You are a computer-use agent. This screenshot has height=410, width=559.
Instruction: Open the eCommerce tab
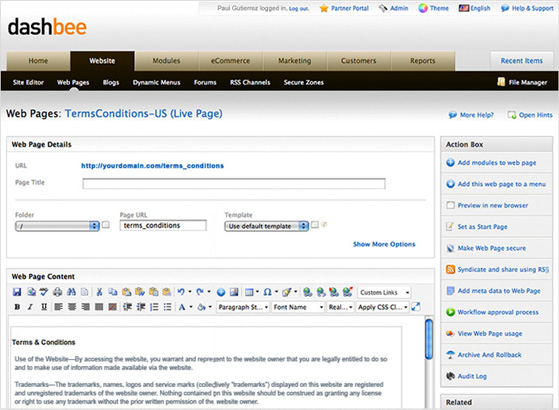click(x=231, y=61)
